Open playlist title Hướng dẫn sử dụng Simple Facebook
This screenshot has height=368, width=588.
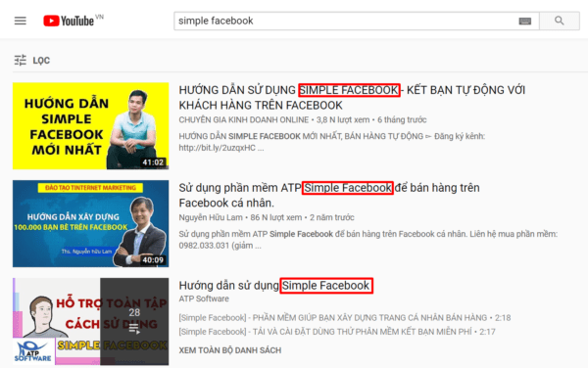(x=275, y=286)
